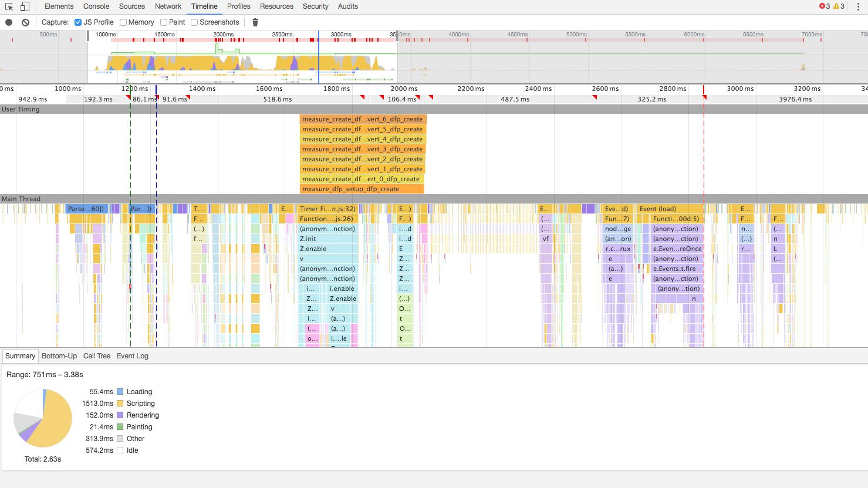Open the Security tab
The width and height of the screenshot is (868, 488).
(x=316, y=6)
